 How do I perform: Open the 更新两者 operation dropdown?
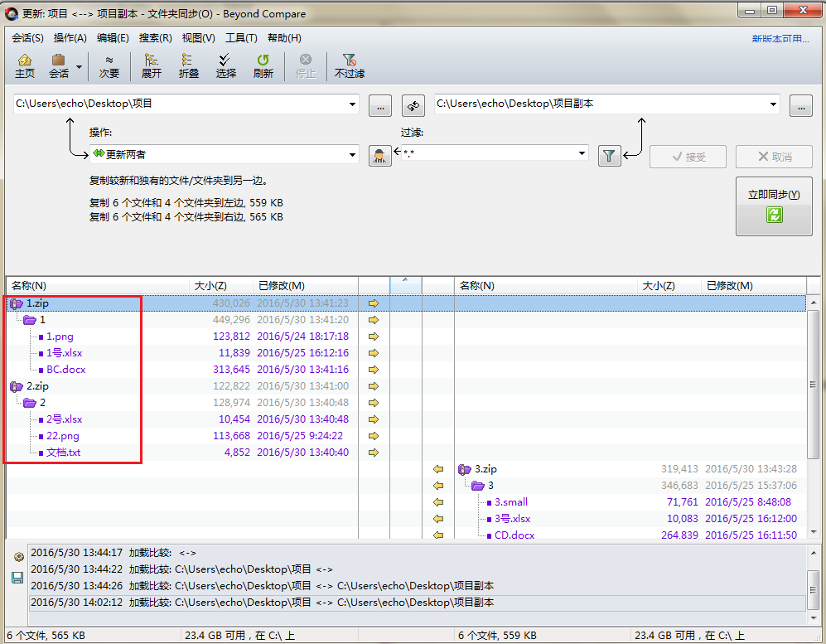pyautogui.click(x=352, y=154)
